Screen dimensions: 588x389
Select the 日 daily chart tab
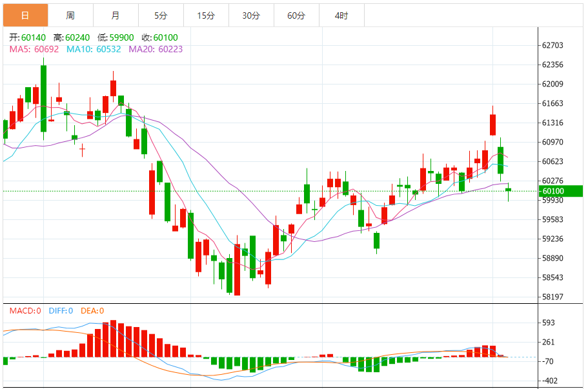26,15
